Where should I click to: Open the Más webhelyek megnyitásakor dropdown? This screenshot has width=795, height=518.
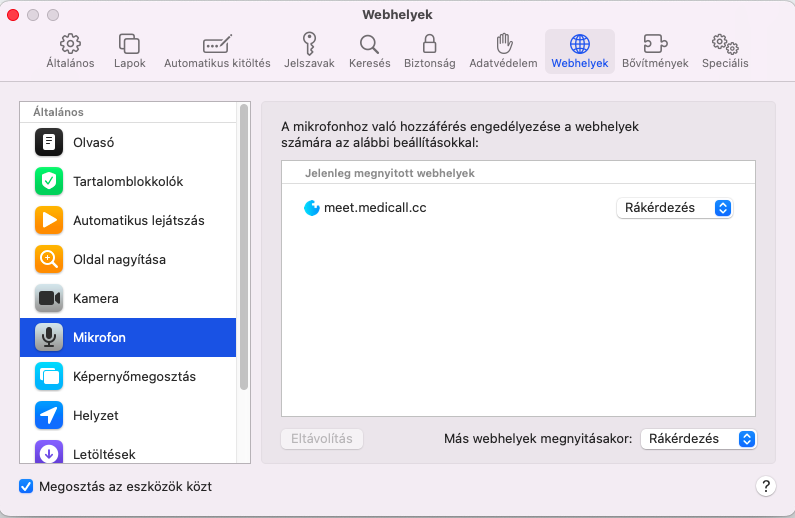point(698,439)
